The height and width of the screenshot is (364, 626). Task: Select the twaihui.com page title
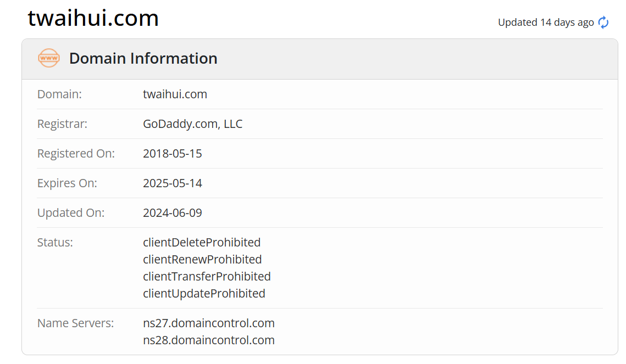92,18
